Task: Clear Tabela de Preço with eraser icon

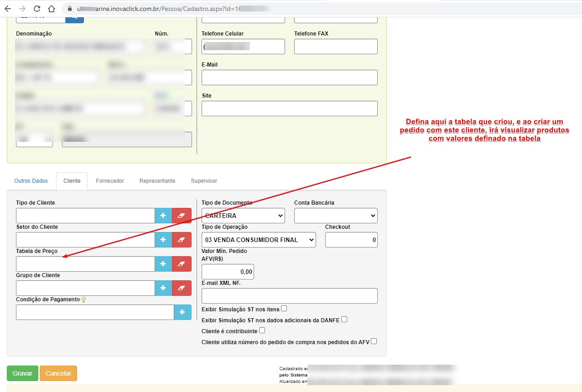Action: click(x=182, y=264)
